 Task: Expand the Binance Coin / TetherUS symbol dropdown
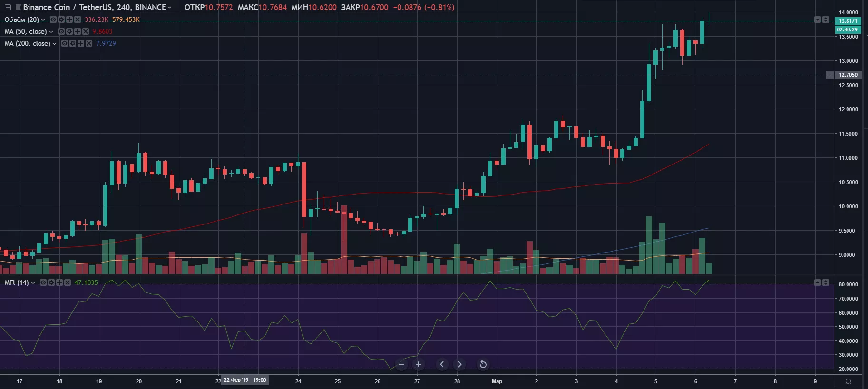click(x=169, y=7)
